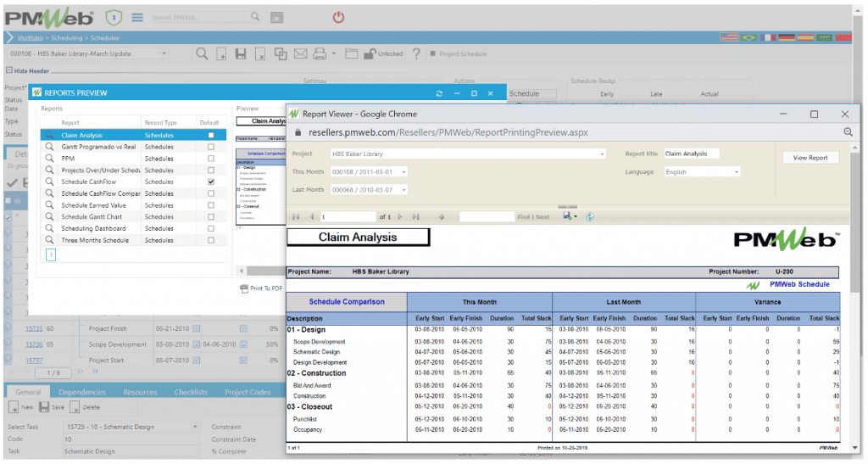Switch to the Checklists tab
868x464 pixels.
[191, 392]
